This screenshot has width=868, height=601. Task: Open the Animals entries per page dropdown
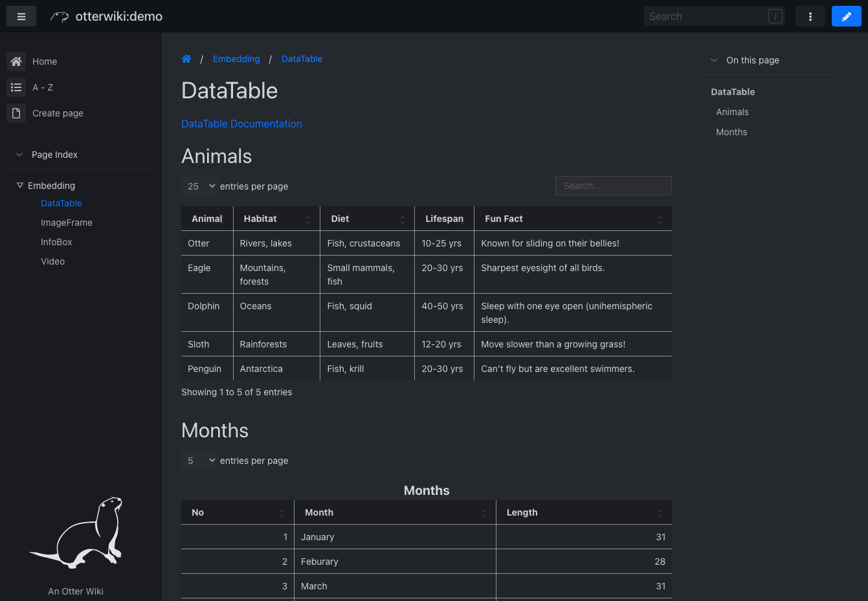[199, 186]
